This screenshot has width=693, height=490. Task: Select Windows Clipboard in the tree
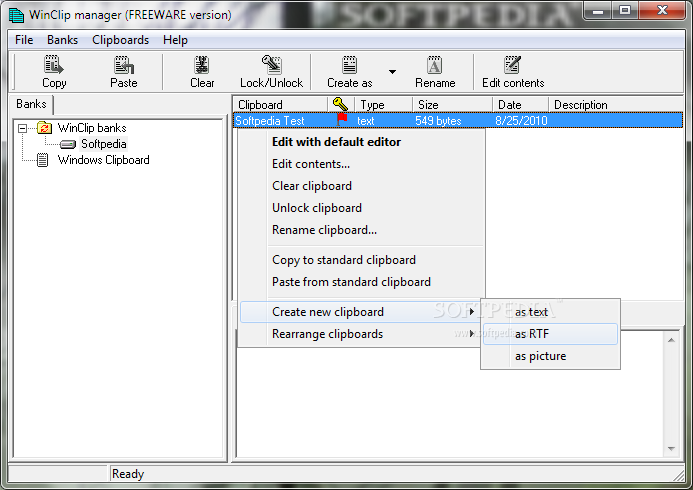(103, 160)
